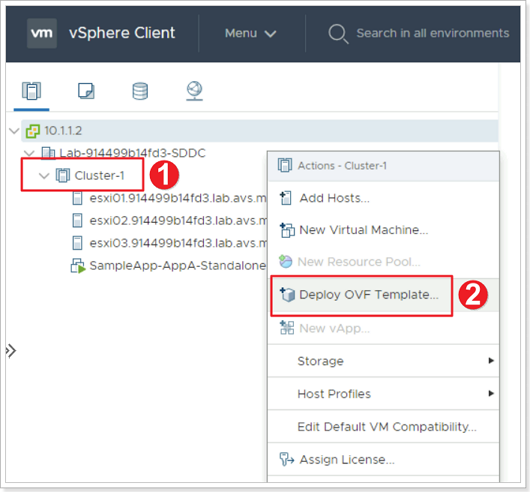This screenshot has width=530, height=492.
Task: Click the Deploy OVF Template icon
Action: tap(287, 295)
